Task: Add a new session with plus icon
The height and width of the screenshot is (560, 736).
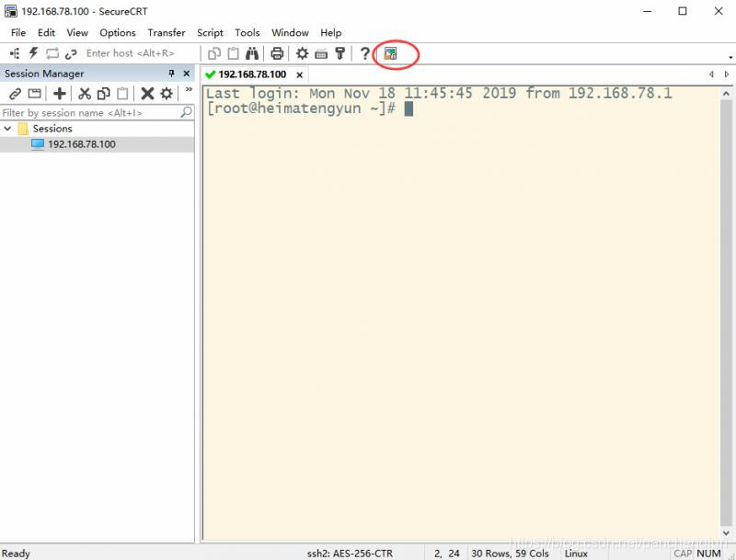Action: [59, 94]
